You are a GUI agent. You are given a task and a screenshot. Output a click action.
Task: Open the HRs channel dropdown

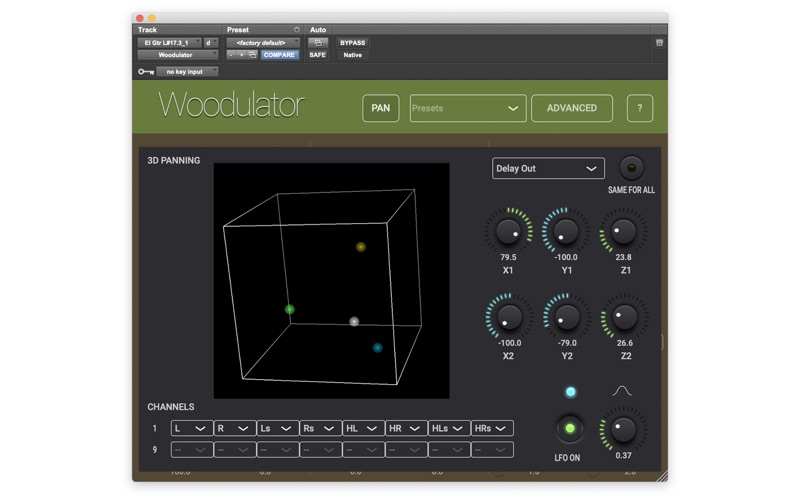(492, 429)
